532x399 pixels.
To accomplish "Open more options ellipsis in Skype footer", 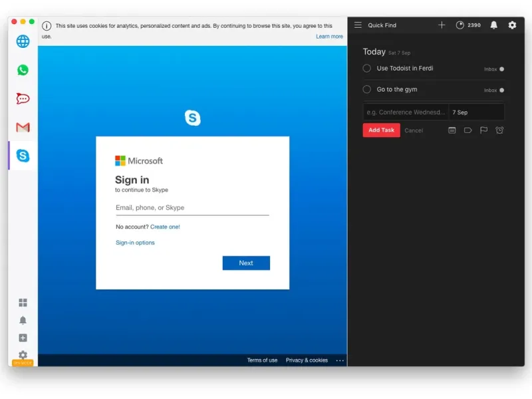I will pyautogui.click(x=340, y=360).
